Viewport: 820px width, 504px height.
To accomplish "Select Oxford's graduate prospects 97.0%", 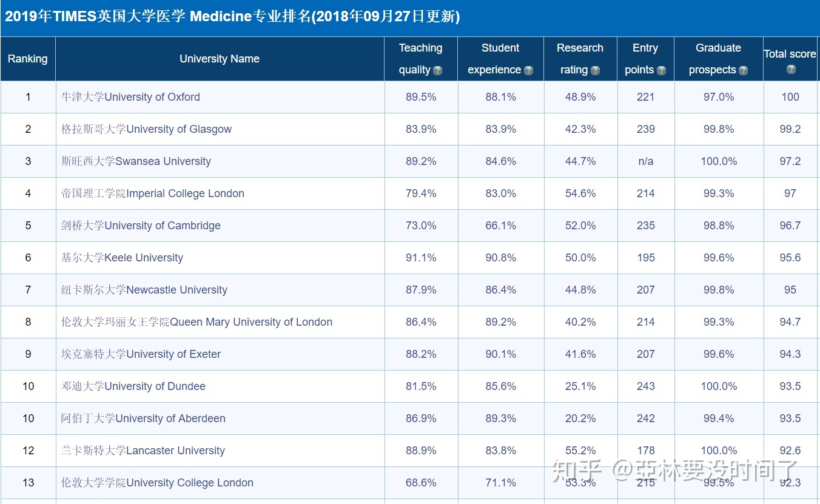I will coord(719,97).
